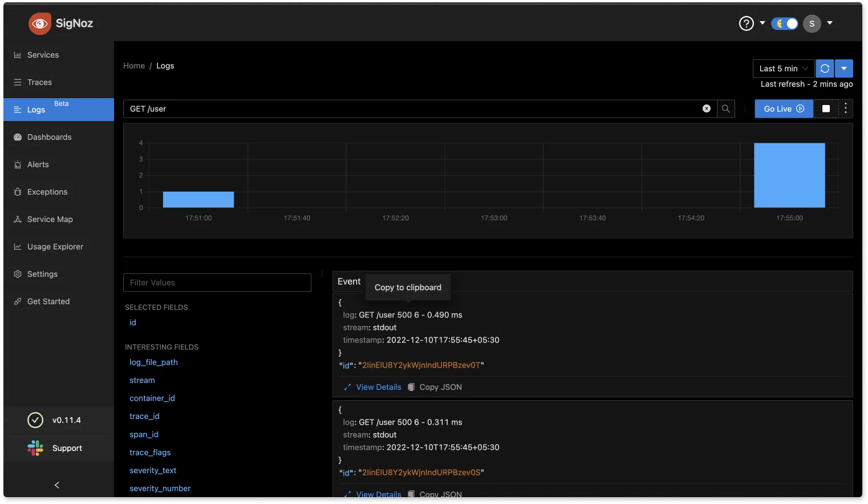Click the stop live tail square button
The image size is (868, 504).
826,108
